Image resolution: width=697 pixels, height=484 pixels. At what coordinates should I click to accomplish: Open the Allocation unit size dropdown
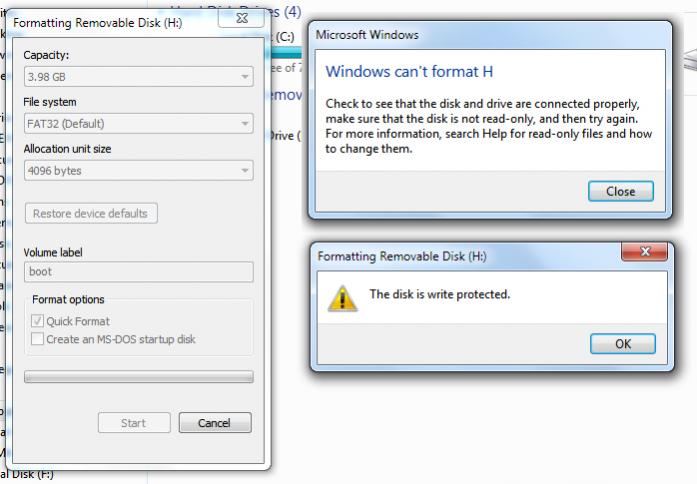tap(139, 170)
